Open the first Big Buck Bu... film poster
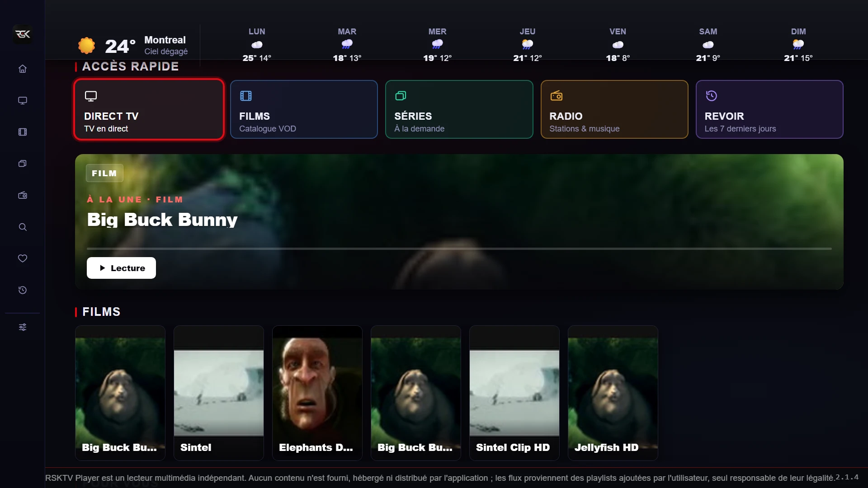 120,393
